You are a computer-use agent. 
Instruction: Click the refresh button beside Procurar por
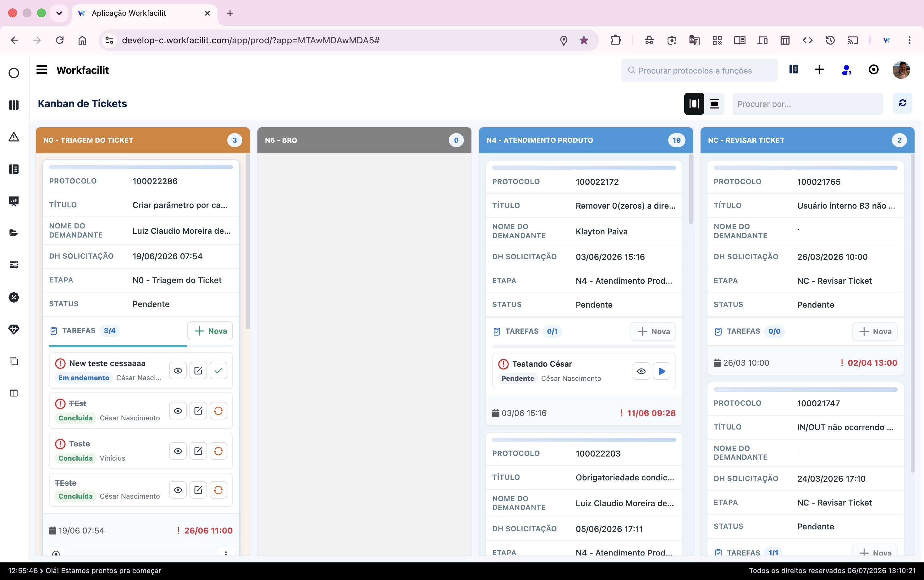coord(903,103)
